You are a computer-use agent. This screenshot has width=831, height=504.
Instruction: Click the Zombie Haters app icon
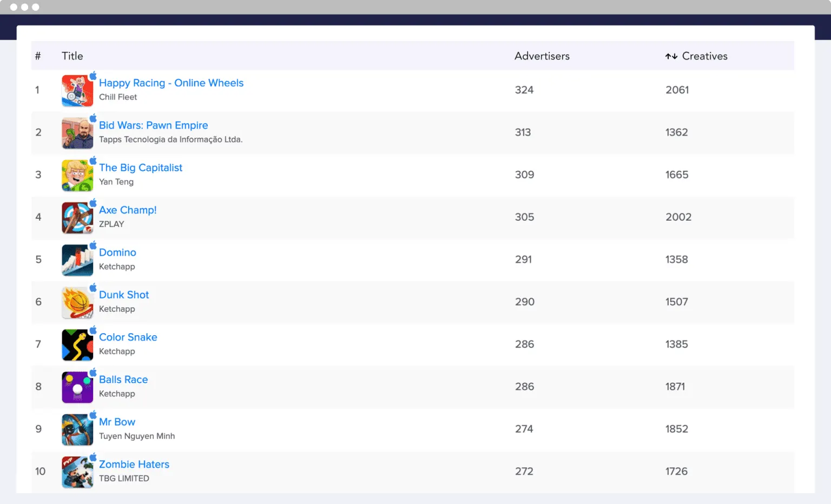point(77,472)
